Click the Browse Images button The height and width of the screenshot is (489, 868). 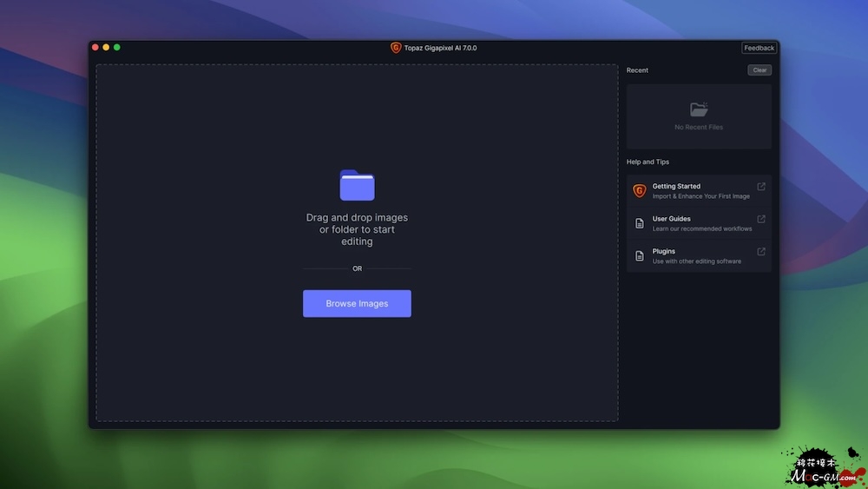[x=357, y=303]
